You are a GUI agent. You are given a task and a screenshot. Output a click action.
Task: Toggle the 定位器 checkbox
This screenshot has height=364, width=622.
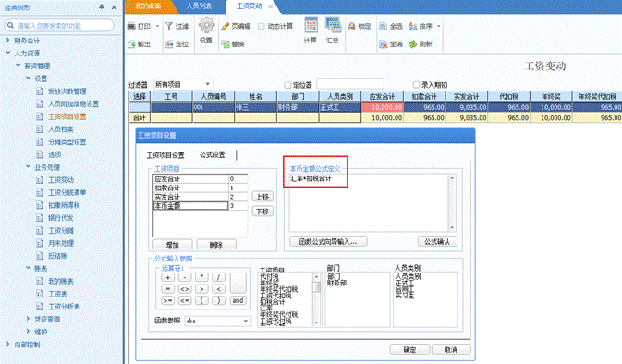(287, 85)
